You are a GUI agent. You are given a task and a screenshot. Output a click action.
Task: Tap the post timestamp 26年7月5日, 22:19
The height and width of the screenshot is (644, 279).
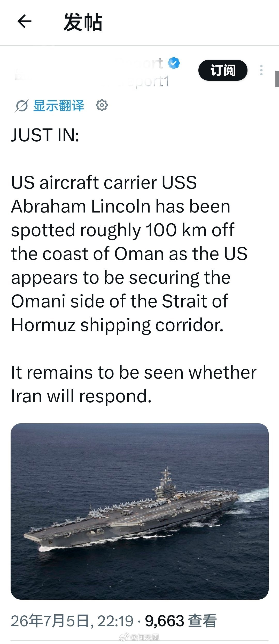72,621
